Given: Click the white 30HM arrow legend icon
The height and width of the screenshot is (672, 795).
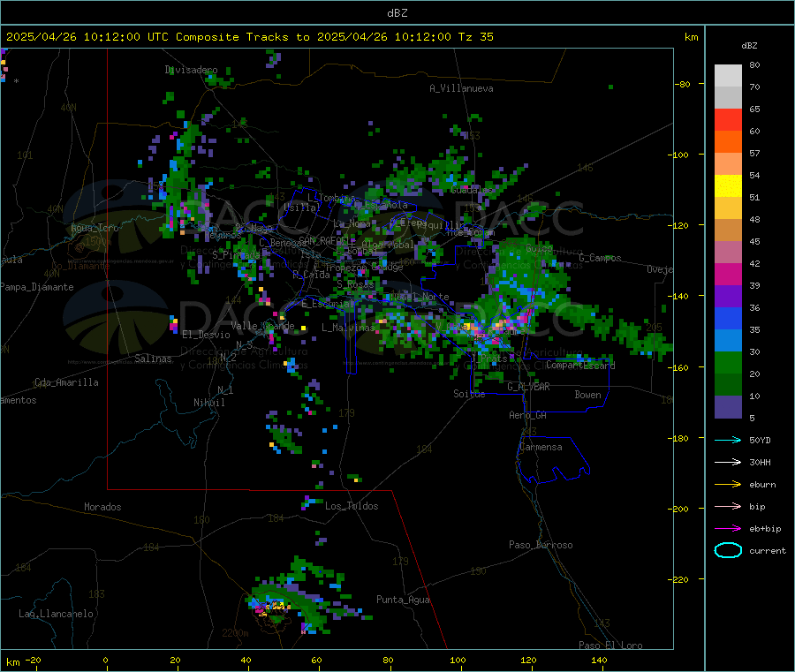Looking at the screenshot, I should coord(728,462).
